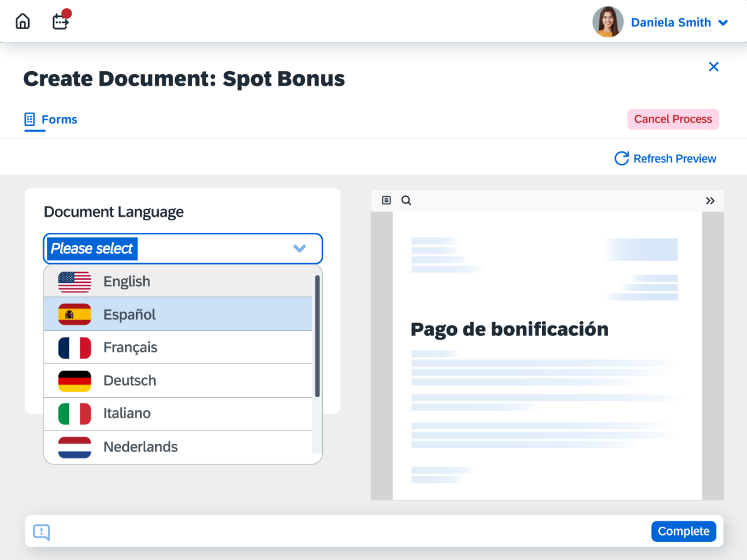The width and height of the screenshot is (747, 560).
Task: Click the Forms tab document icon
Action: (30, 119)
